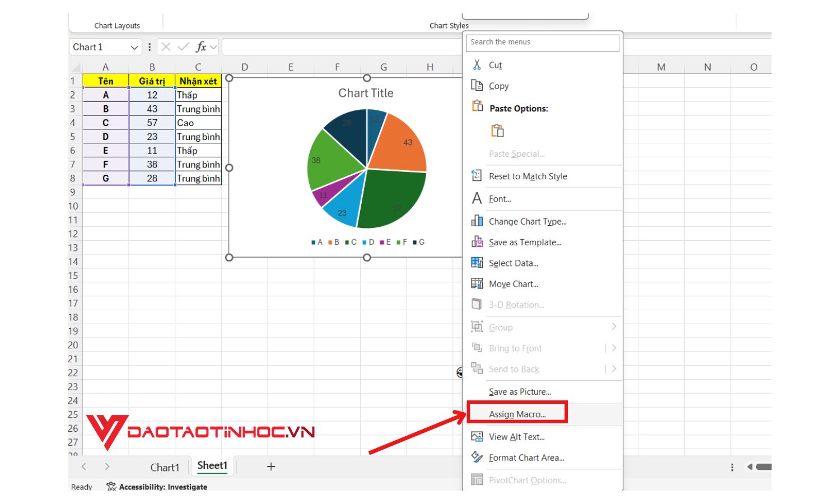This screenshot has height=504, width=840.
Task: Click the Format Chart Area icon
Action: point(477,457)
